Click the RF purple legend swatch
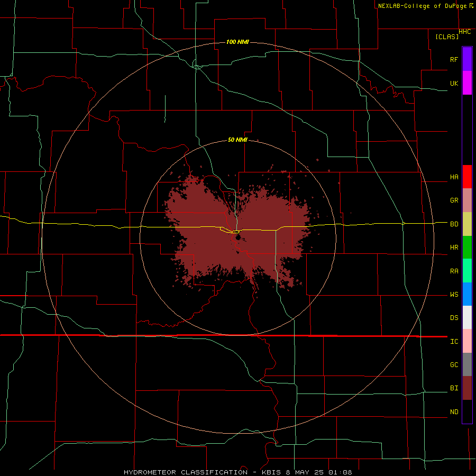476x476 pixels. tap(467, 59)
